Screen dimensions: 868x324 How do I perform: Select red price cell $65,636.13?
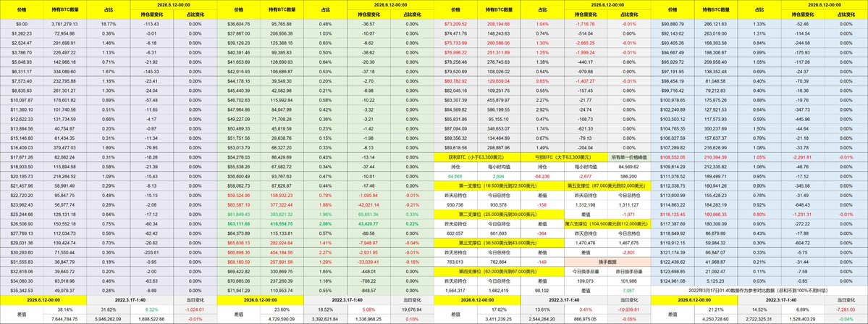(x=239, y=243)
